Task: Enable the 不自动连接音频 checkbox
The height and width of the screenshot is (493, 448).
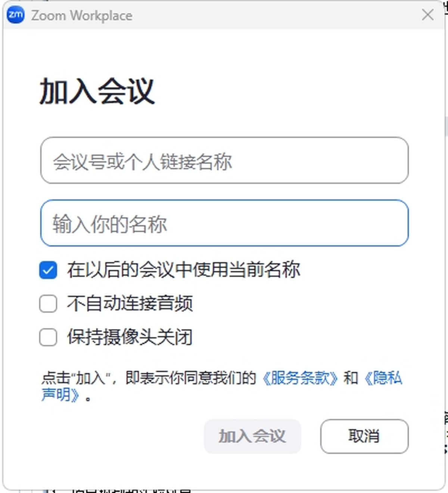Action: [48, 304]
